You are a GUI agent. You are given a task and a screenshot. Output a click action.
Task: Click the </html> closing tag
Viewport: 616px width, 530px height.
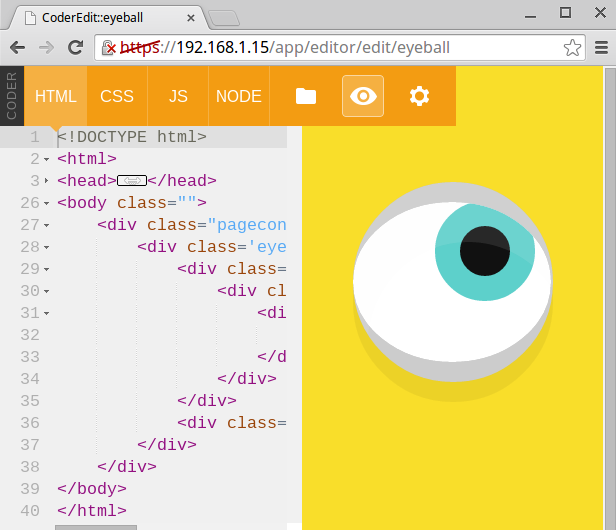coord(92,511)
